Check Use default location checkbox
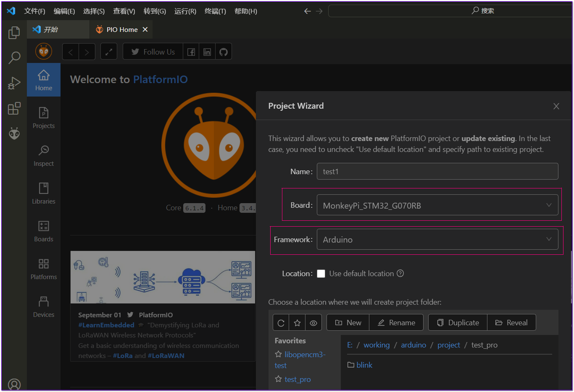This screenshot has width=574, height=392. [x=321, y=274]
